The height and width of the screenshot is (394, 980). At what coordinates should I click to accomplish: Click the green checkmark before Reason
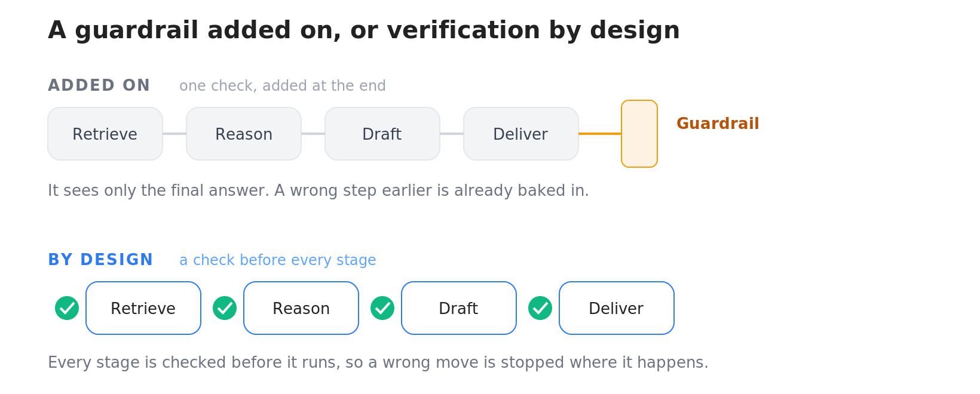click(x=225, y=308)
